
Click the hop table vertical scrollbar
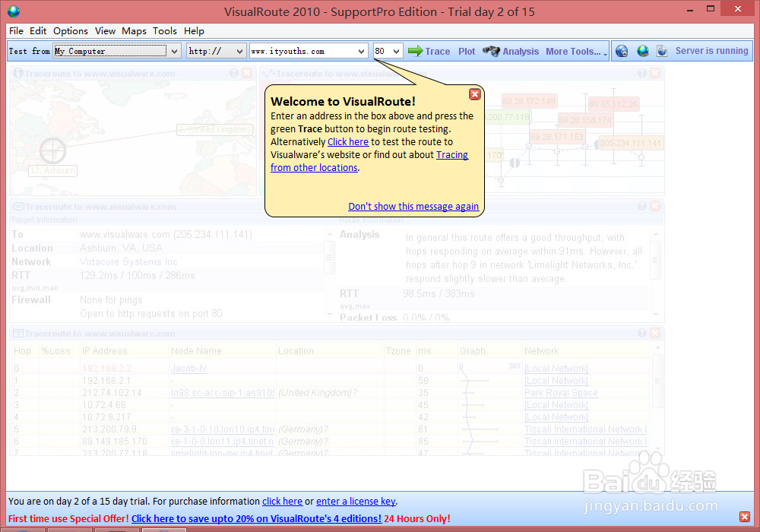[x=657, y=397]
